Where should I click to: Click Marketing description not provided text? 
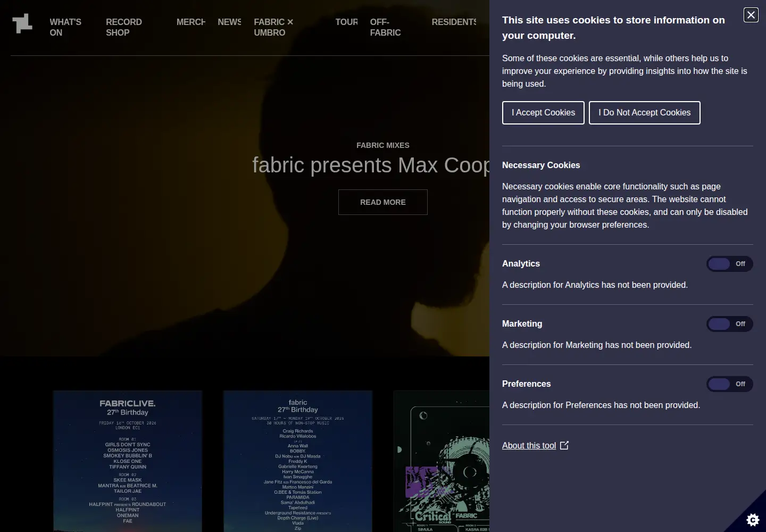tap(597, 345)
